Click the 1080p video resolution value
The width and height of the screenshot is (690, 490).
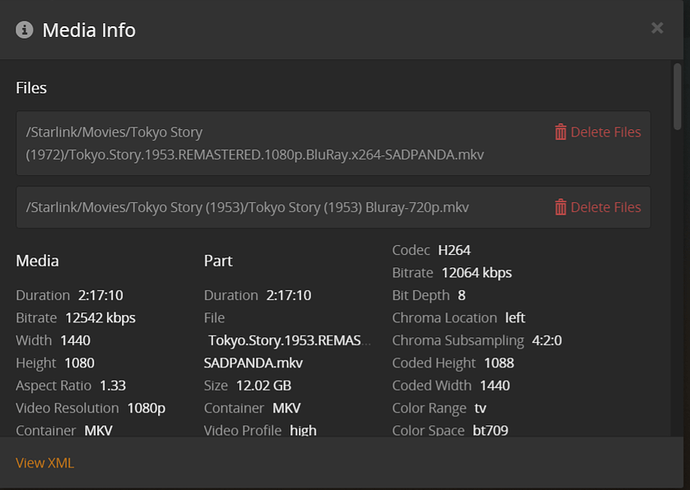[146, 408]
